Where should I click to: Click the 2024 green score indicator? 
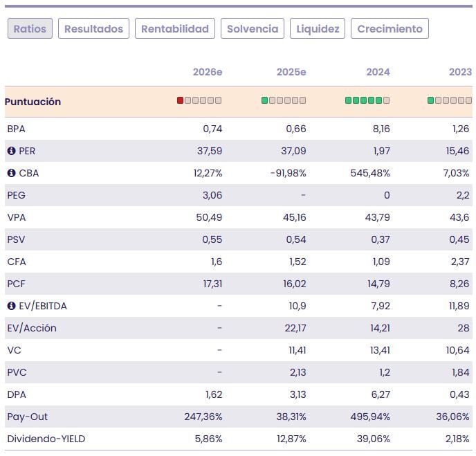point(367,100)
